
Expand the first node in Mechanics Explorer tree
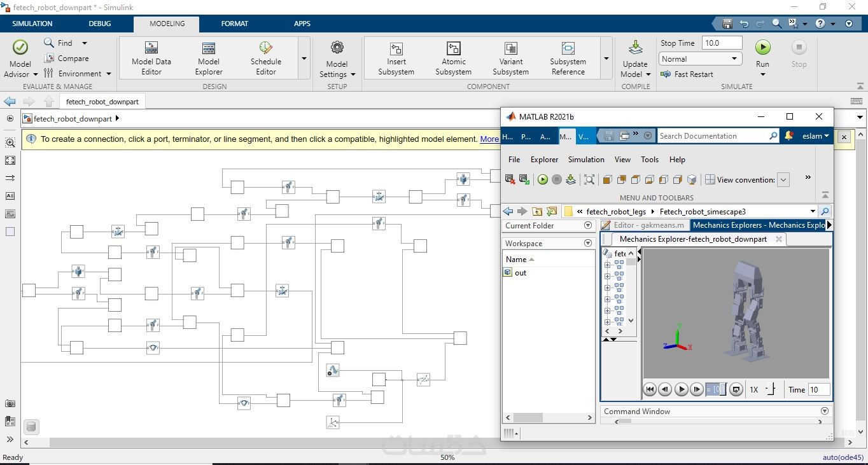607,265
